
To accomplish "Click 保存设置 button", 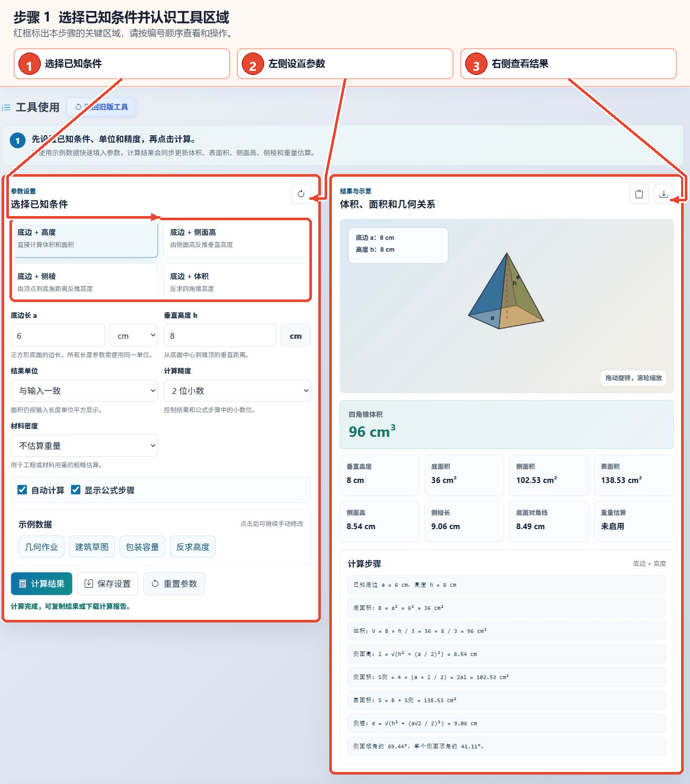I will click(x=107, y=584).
